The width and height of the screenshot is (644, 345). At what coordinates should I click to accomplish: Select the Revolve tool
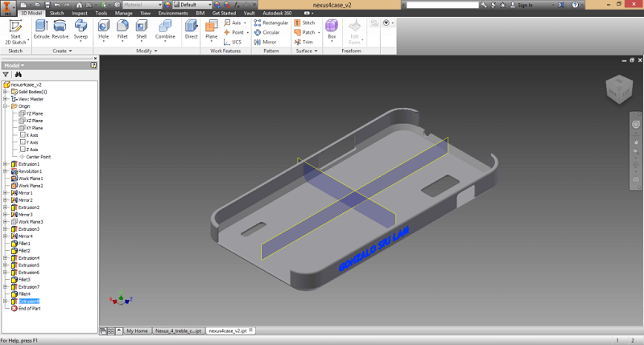[60, 30]
